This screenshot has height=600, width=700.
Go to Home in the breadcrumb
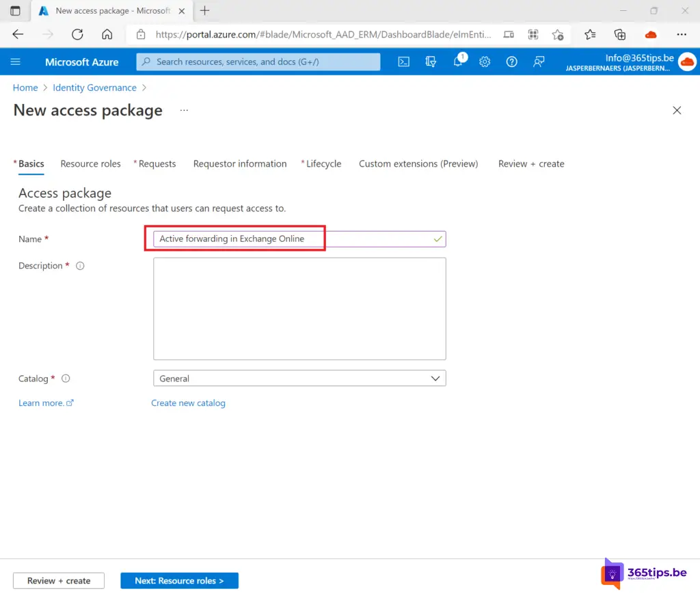coord(25,88)
